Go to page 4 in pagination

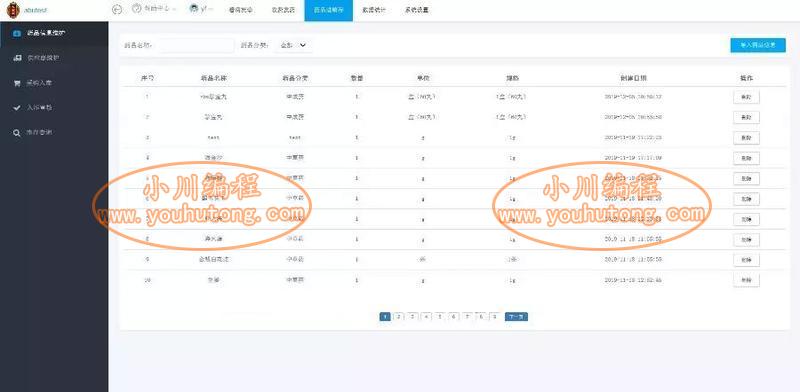pos(426,316)
